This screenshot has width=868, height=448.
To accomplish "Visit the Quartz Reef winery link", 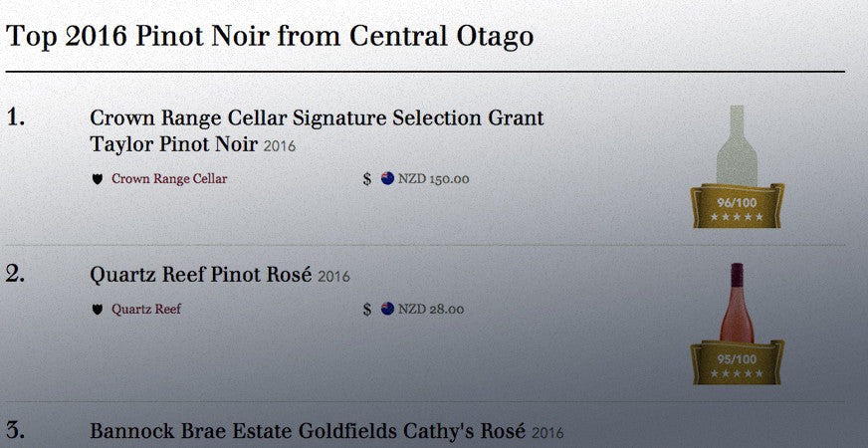I will click(146, 310).
